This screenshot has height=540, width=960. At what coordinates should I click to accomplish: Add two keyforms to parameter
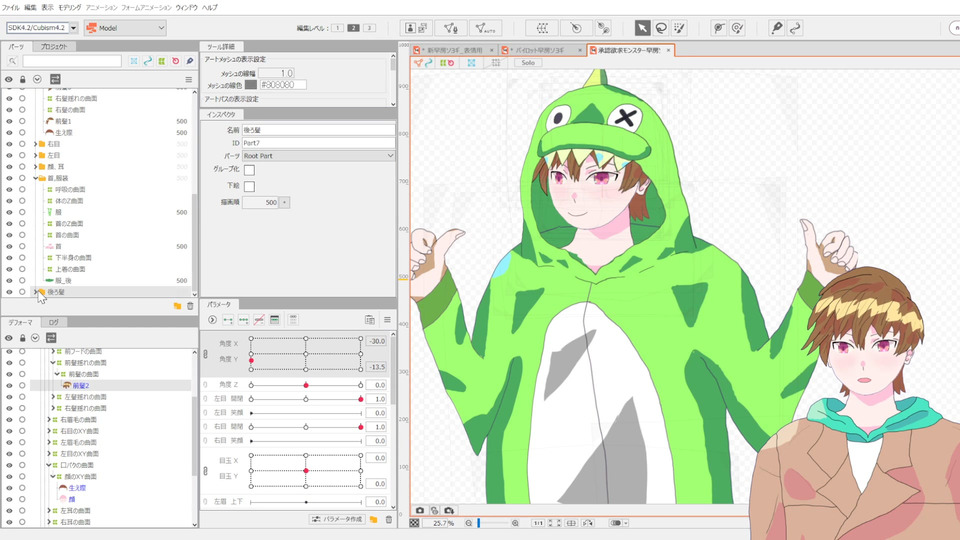pyautogui.click(x=228, y=320)
